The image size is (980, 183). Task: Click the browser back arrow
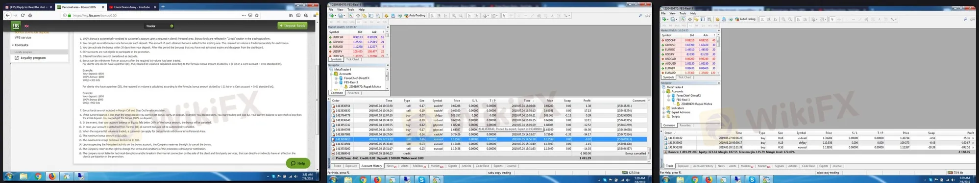(x=8, y=15)
